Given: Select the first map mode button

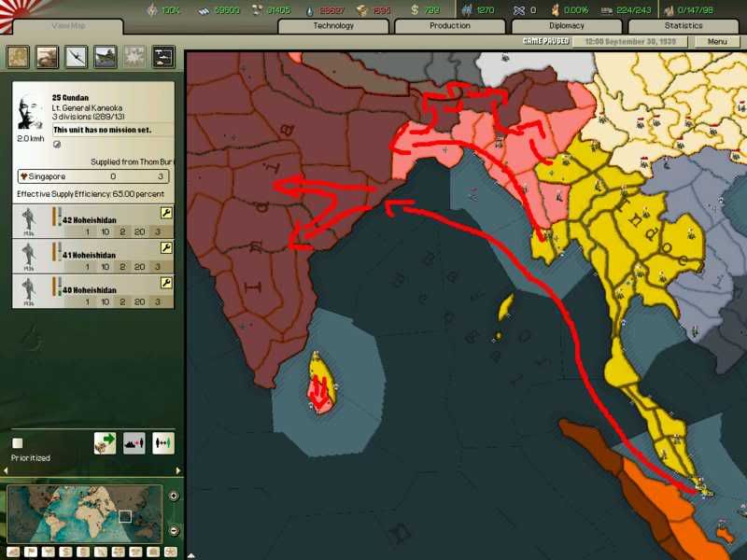Looking at the screenshot, I should tap(13, 552).
